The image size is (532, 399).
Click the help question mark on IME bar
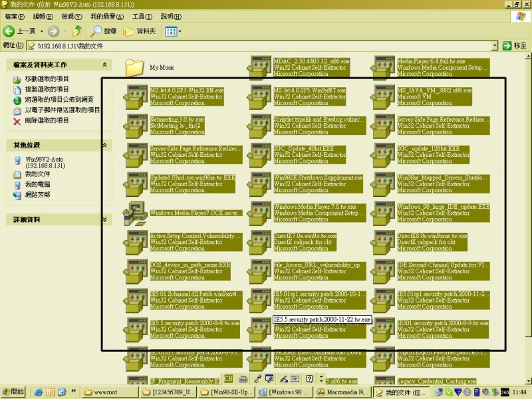tap(309, 378)
